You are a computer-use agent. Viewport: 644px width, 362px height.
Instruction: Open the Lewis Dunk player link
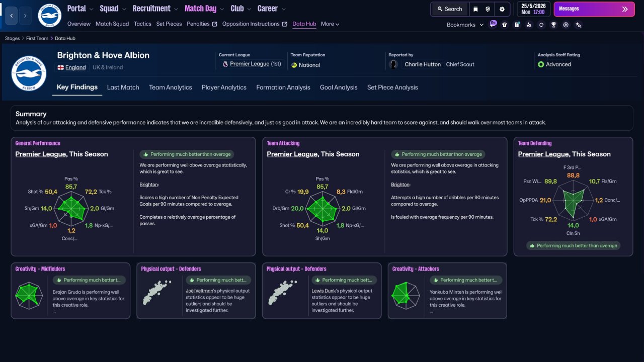[325, 291]
